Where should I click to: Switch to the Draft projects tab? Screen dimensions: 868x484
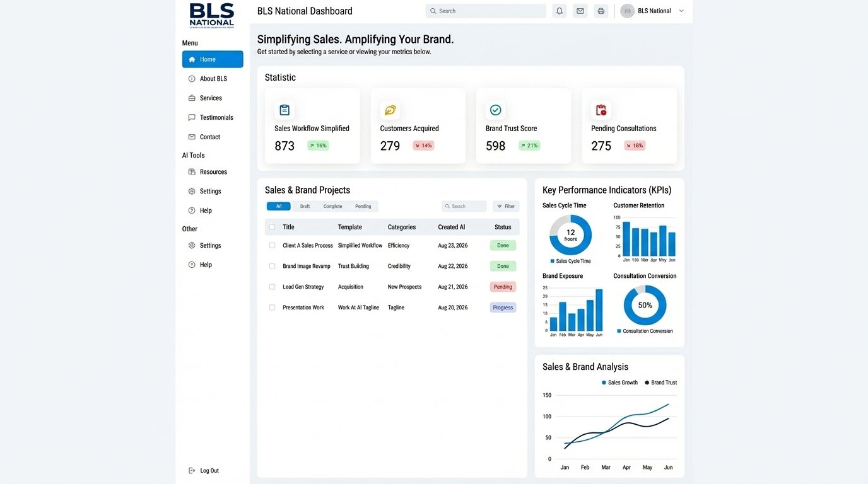(305, 206)
